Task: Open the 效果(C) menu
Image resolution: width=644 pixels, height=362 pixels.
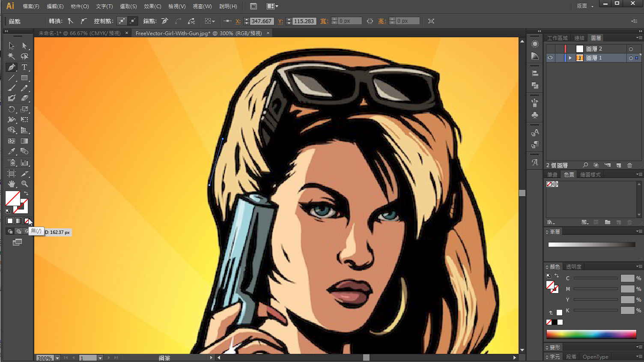Action: [x=152, y=6]
